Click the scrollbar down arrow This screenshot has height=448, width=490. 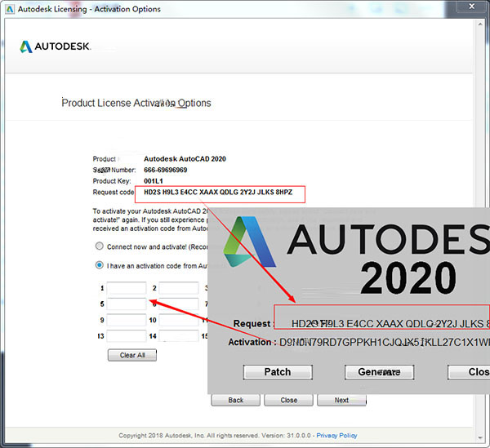click(x=480, y=437)
